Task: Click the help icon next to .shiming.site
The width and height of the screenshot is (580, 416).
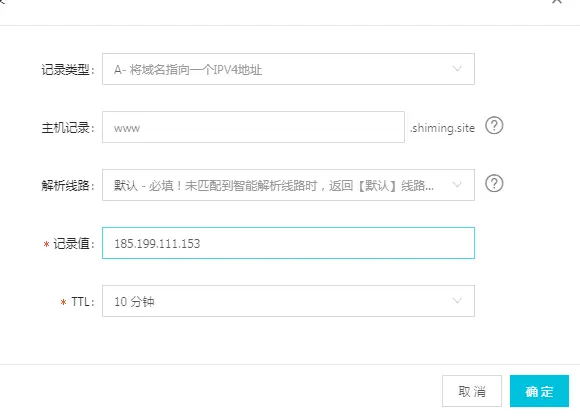Action: [x=494, y=126]
